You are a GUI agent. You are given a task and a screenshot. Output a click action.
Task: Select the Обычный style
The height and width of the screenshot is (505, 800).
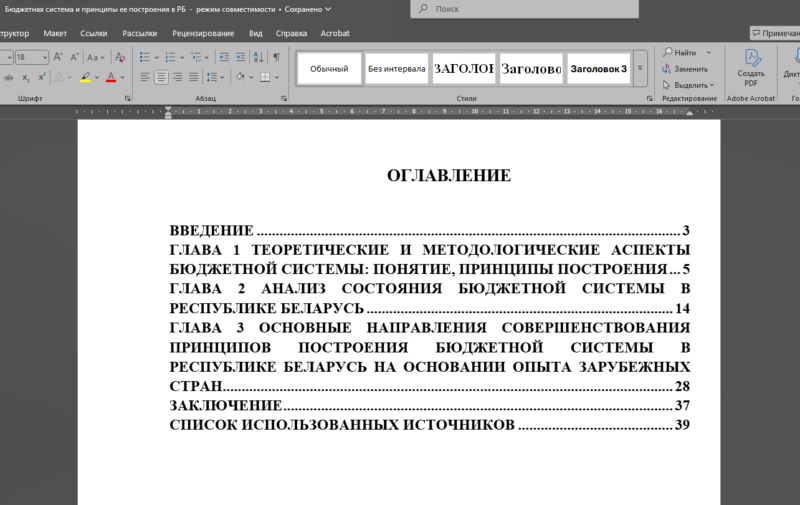point(329,68)
